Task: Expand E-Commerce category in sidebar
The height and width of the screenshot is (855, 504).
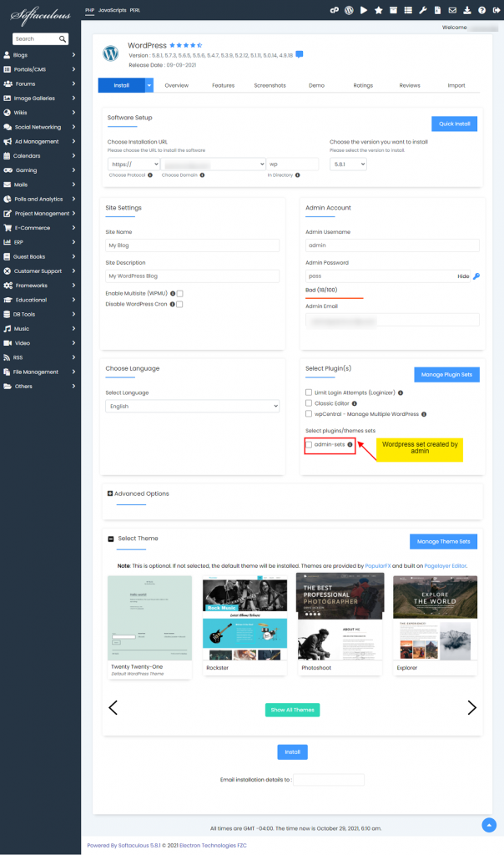Action: click(40, 228)
